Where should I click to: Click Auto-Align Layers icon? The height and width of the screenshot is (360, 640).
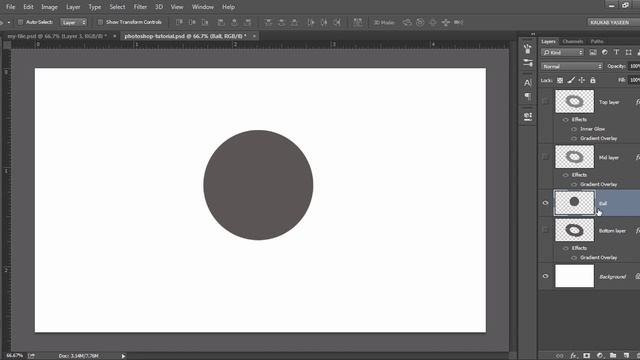click(358, 22)
